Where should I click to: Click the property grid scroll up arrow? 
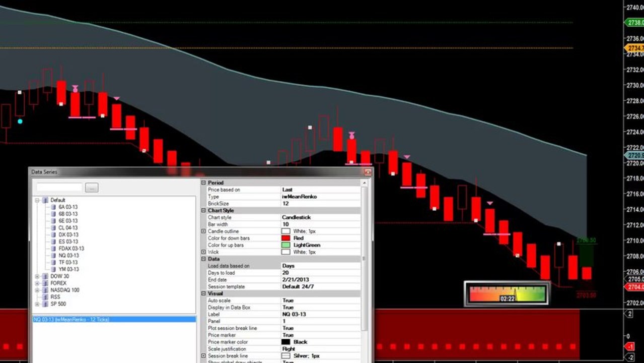tap(365, 183)
